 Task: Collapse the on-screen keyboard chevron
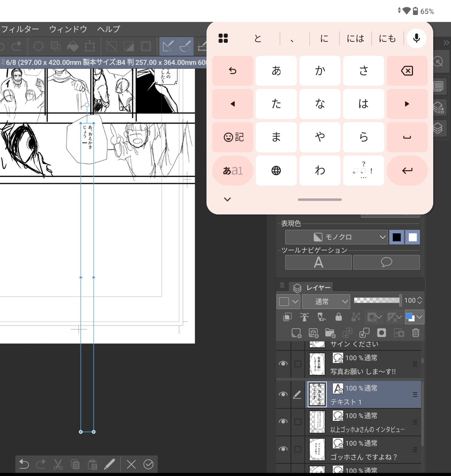click(x=227, y=199)
